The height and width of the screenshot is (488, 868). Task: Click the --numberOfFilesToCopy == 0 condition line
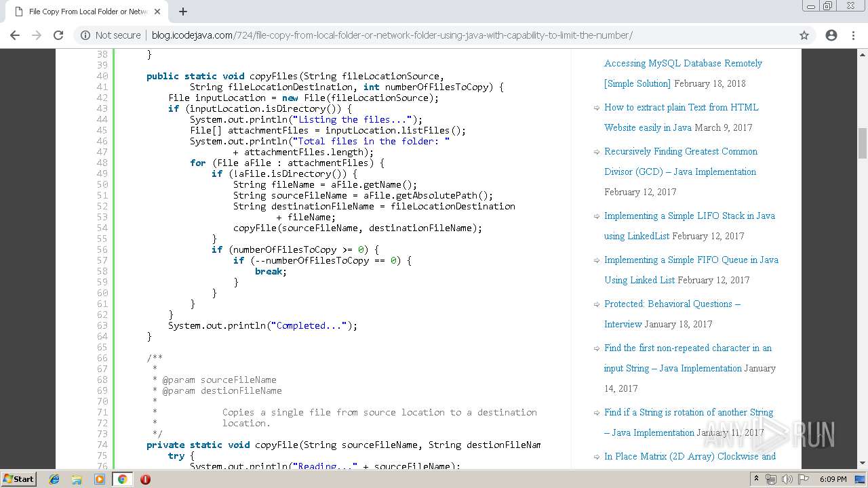(x=323, y=260)
